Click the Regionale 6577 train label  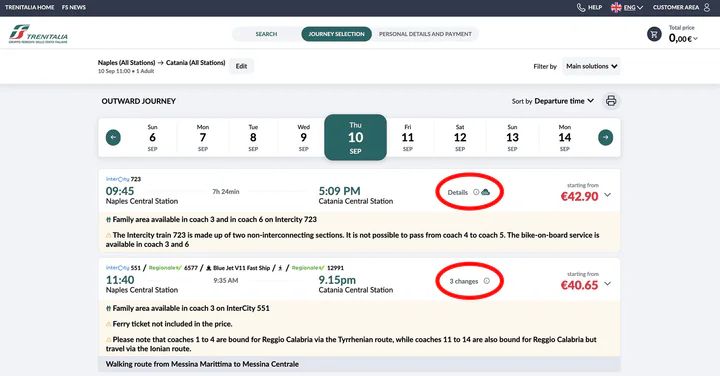pyautogui.click(x=173, y=268)
